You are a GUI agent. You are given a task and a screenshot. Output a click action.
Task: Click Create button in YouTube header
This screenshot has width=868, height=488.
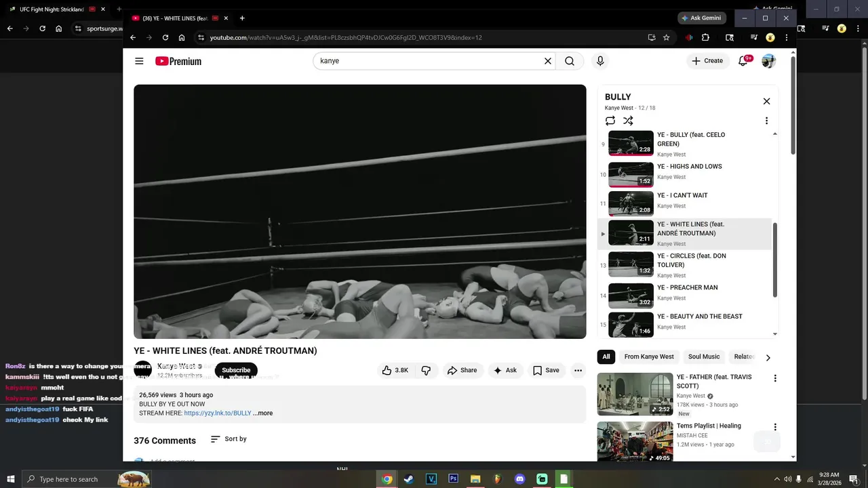707,61
